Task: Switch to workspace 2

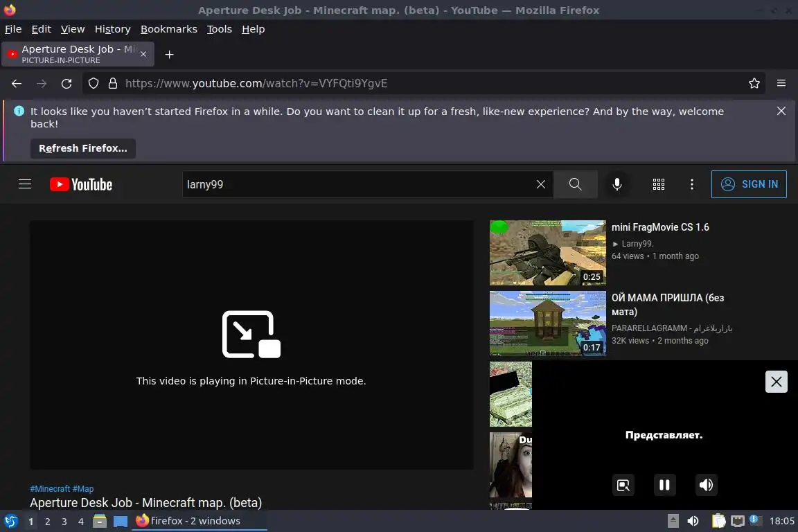Action: pyautogui.click(x=47, y=522)
